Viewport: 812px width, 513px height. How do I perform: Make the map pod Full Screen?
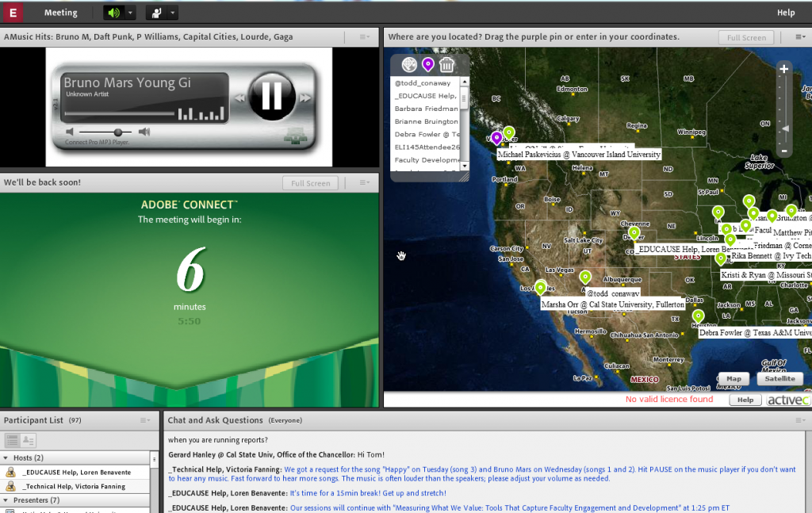(746, 37)
